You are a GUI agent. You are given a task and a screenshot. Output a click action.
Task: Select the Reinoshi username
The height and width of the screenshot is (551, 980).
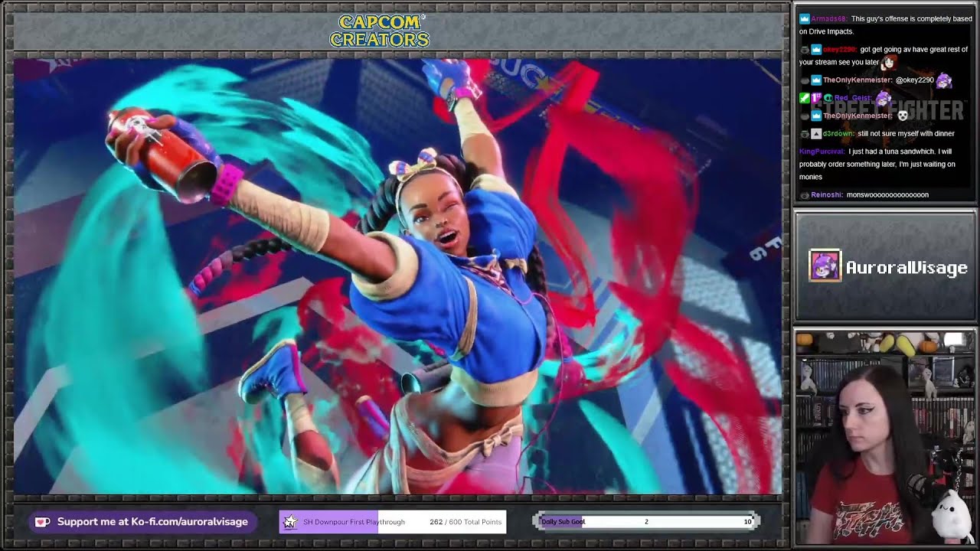[828, 195]
